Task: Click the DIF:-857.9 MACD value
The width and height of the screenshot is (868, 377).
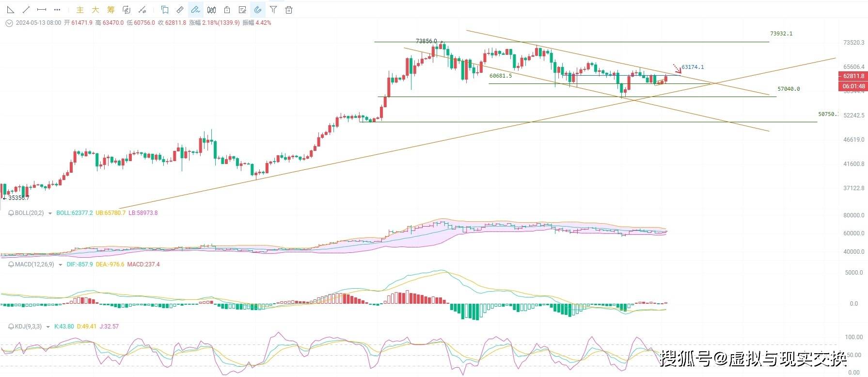Action: (x=79, y=264)
